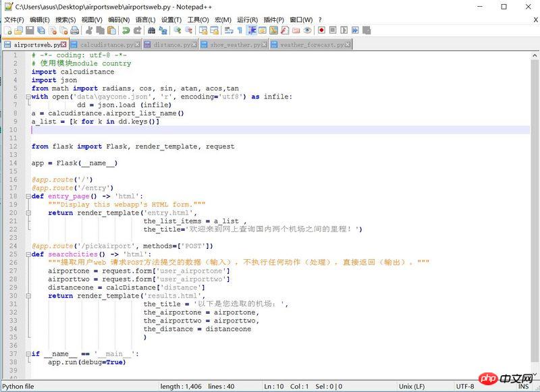Open the 搜索(S) menu

[65, 20]
